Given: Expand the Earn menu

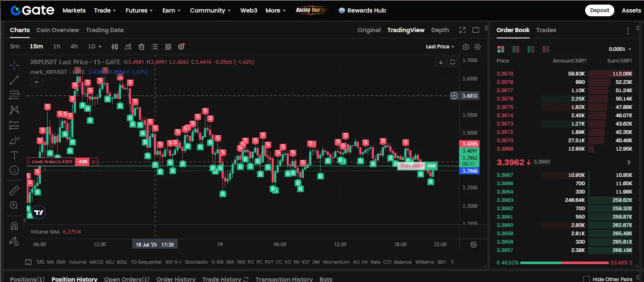Looking at the screenshot, I should pos(171,10).
